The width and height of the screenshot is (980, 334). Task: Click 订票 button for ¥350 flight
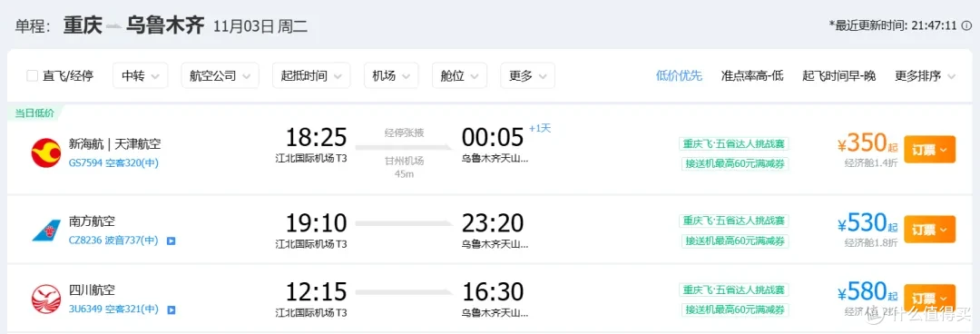click(929, 149)
